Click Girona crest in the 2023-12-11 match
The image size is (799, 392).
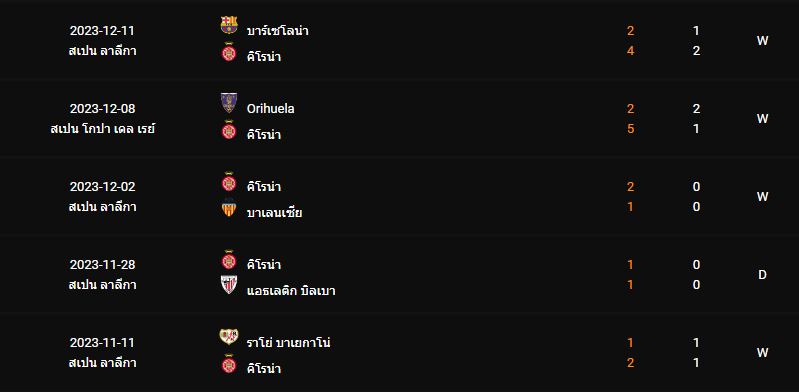(x=229, y=53)
